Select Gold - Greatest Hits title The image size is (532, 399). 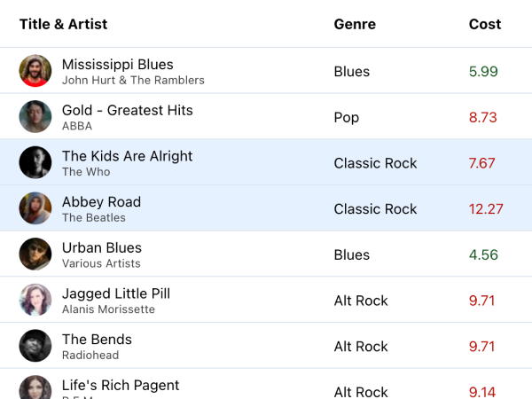(x=127, y=111)
